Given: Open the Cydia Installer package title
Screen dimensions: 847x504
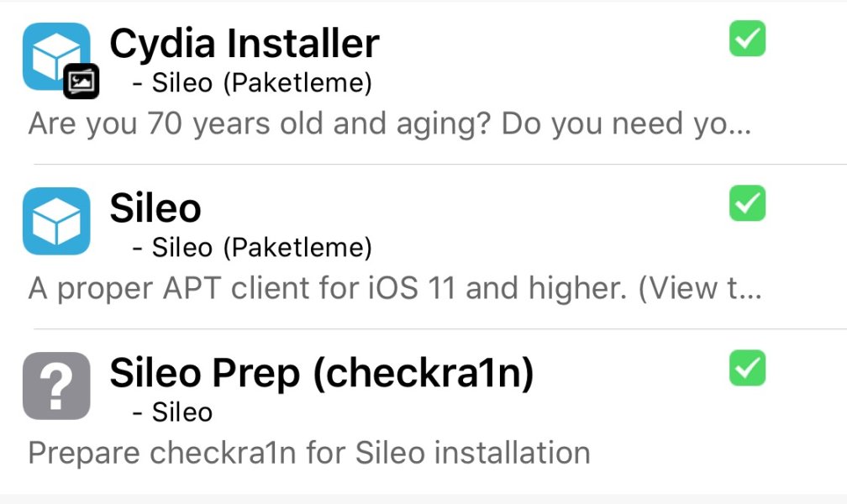Looking at the screenshot, I should coord(244,43).
